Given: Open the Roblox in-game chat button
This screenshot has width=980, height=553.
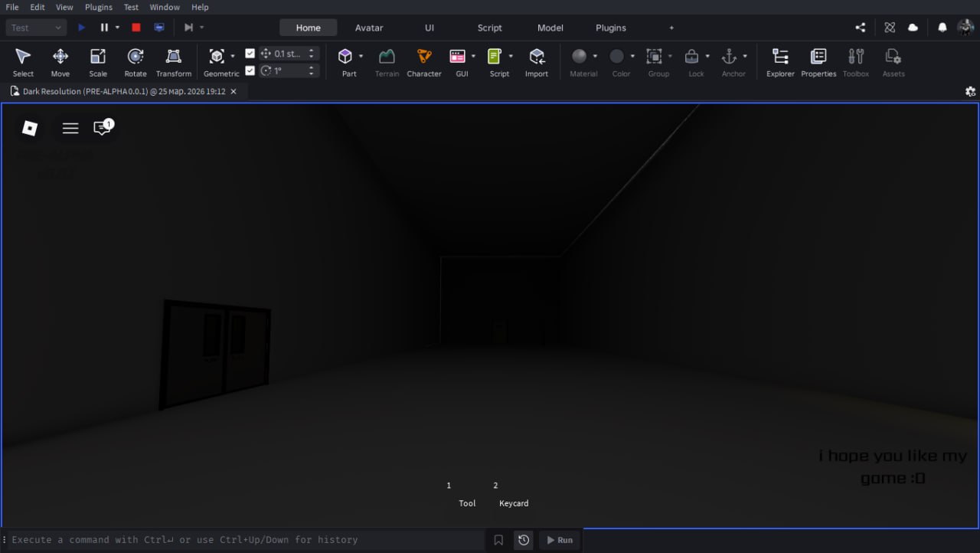Looking at the screenshot, I should [x=103, y=128].
